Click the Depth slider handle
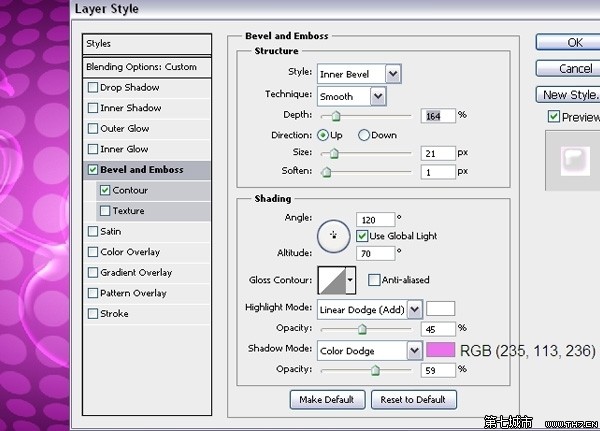600x431 pixels. (337, 117)
